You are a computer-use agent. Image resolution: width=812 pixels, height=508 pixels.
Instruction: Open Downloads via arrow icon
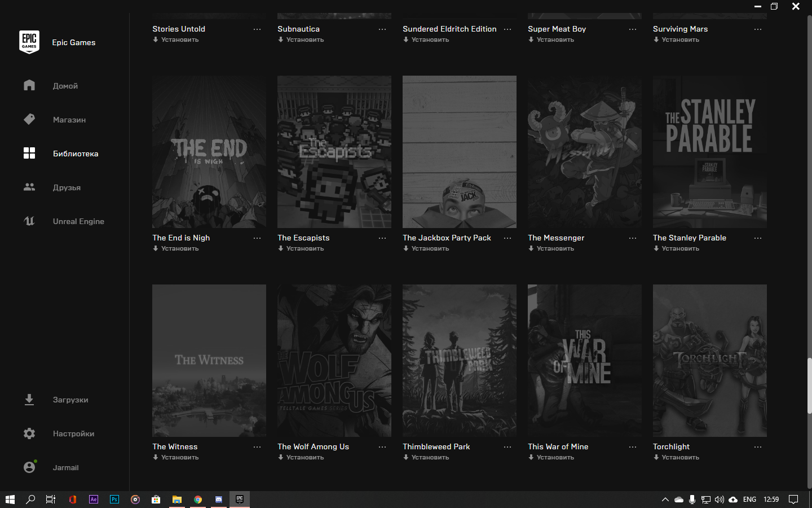pos(29,400)
